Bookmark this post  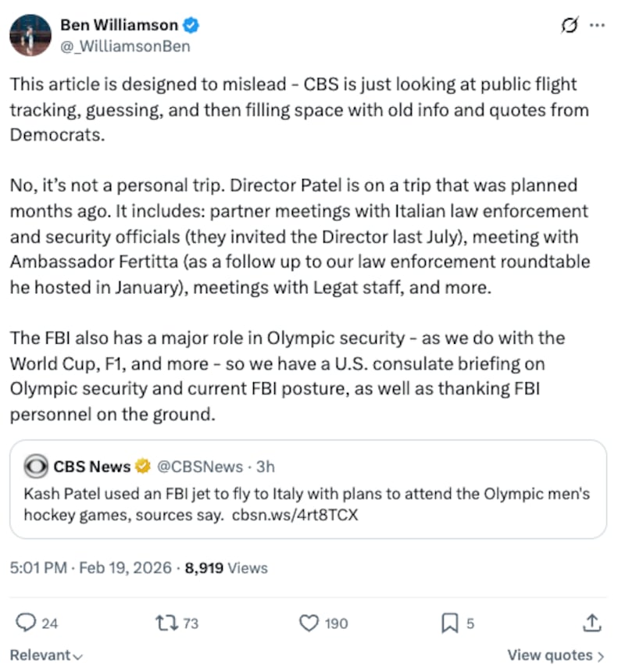click(449, 623)
